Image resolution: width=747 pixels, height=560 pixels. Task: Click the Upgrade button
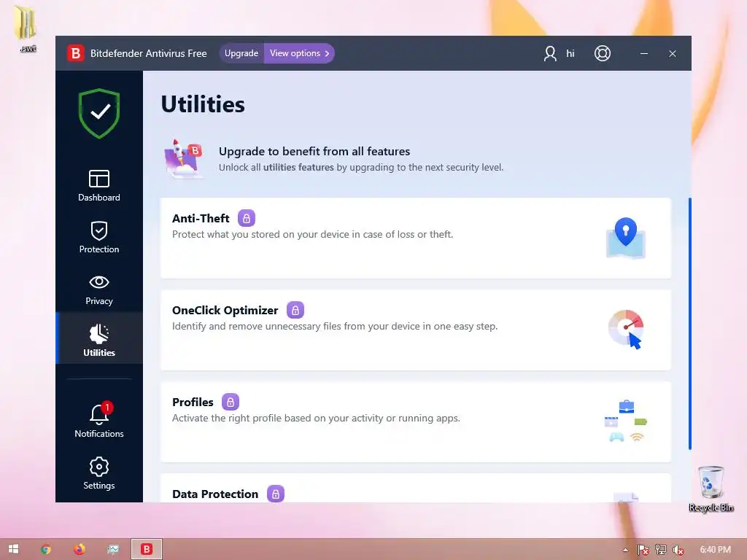[241, 53]
